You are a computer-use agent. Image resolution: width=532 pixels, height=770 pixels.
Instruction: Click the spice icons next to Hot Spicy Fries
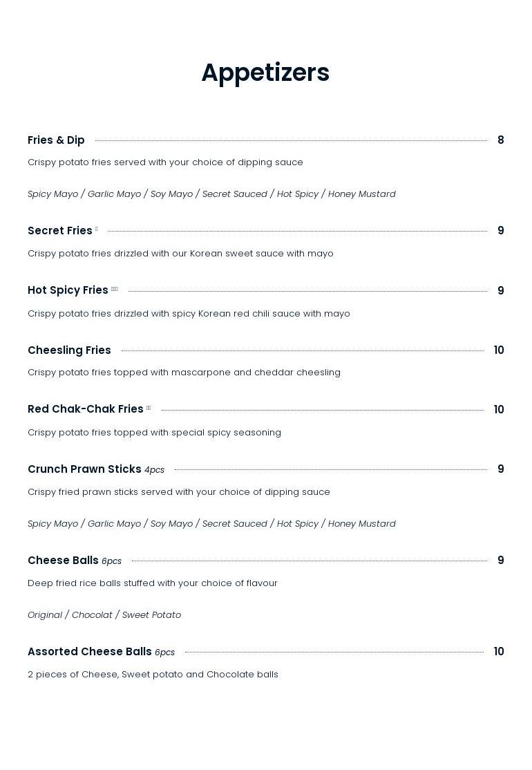tap(115, 289)
